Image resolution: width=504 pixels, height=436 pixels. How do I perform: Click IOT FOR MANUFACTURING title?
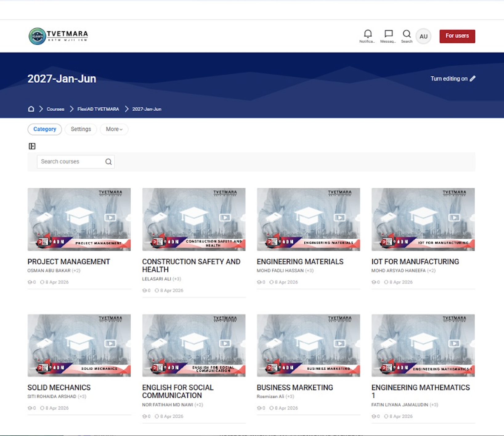(415, 261)
